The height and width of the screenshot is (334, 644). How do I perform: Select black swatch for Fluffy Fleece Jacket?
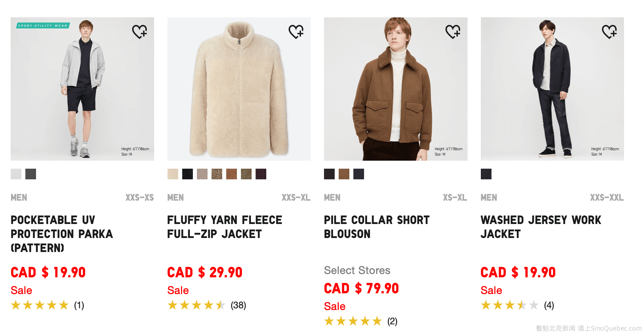click(188, 174)
